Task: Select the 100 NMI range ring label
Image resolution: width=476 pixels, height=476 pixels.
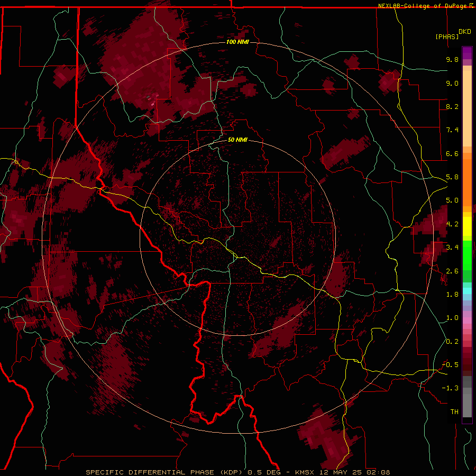Action: (237, 42)
